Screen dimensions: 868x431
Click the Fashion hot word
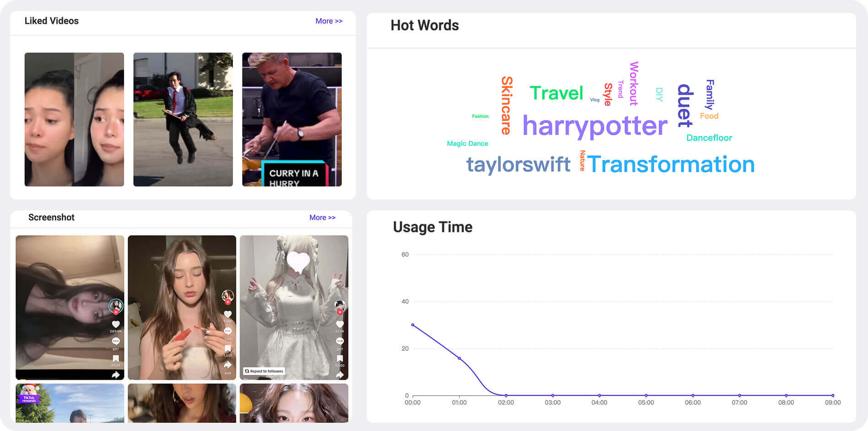pyautogui.click(x=480, y=116)
